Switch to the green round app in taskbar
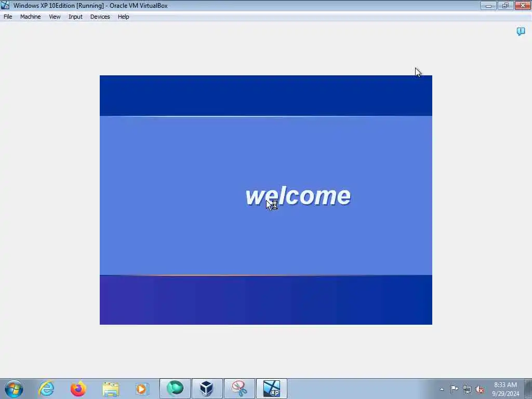The height and width of the screenshot is (399, 532). (175, 389)
